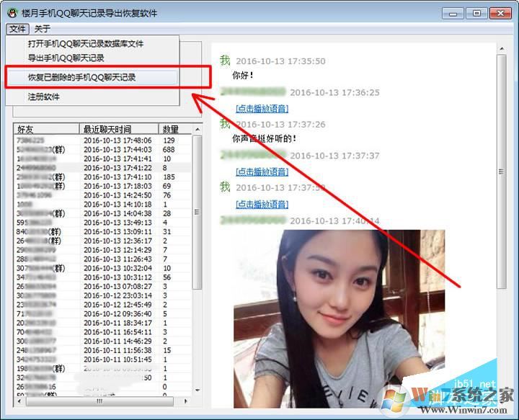
Task: Minimize the QQ recovery window
Action: click(x=453, y=14)
